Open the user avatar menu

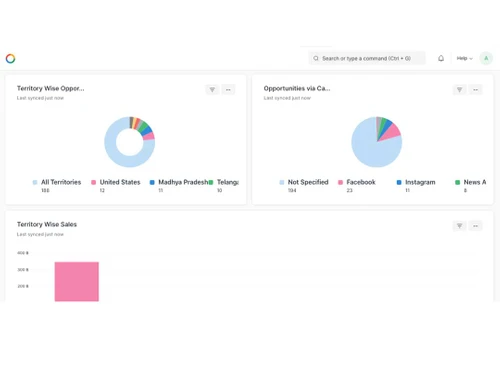(x=486, y=58)
